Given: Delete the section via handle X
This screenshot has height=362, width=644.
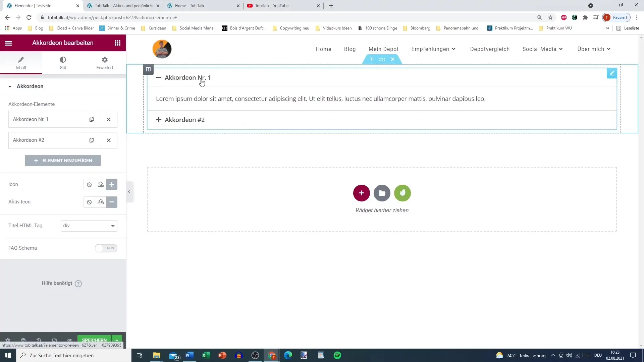Looking at the screenshot, I should (393, 59).
